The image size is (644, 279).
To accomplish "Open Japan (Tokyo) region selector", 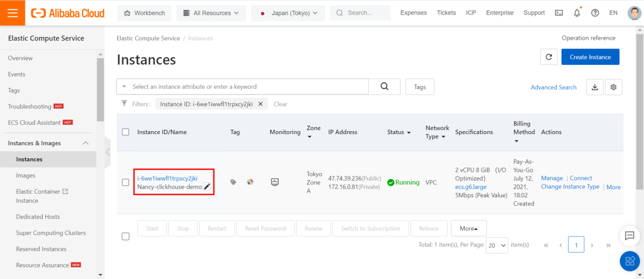I will tap(288, 13).
